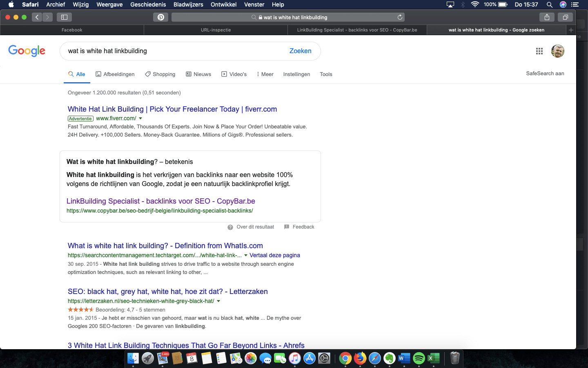Open FaceTime app in the Dock

(x=280, y=358)
